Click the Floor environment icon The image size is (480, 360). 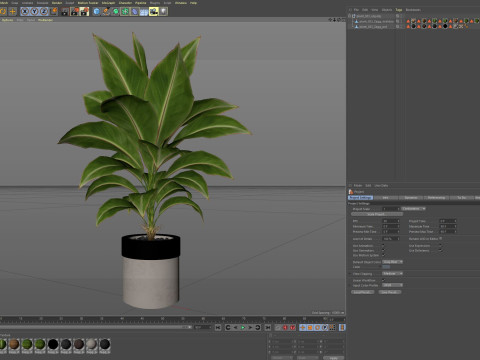click(x=144, y=12)
